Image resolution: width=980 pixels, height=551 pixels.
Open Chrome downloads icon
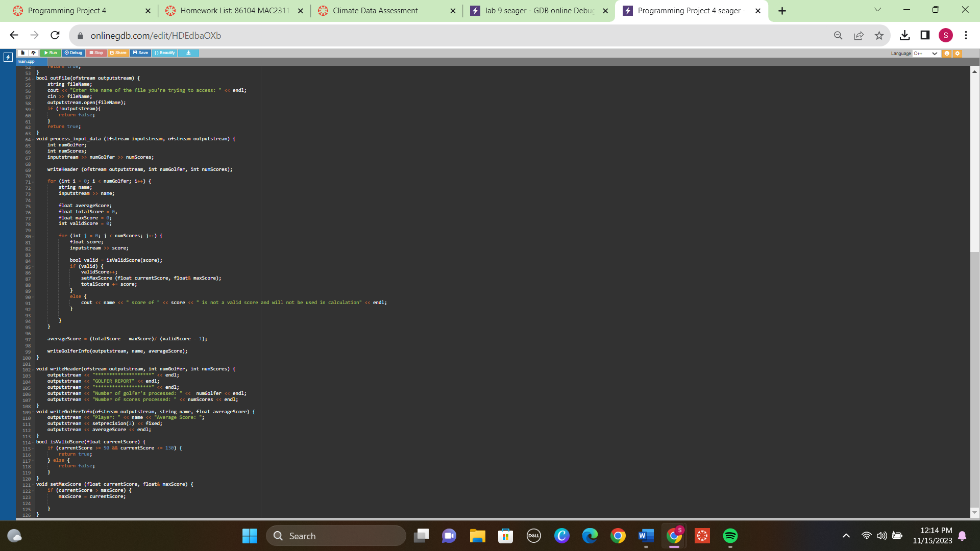904,35
